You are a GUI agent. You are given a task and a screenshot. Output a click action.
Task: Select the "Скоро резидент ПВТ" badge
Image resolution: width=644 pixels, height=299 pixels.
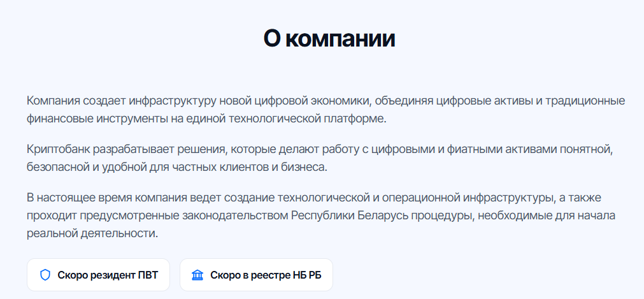(98, 275)
